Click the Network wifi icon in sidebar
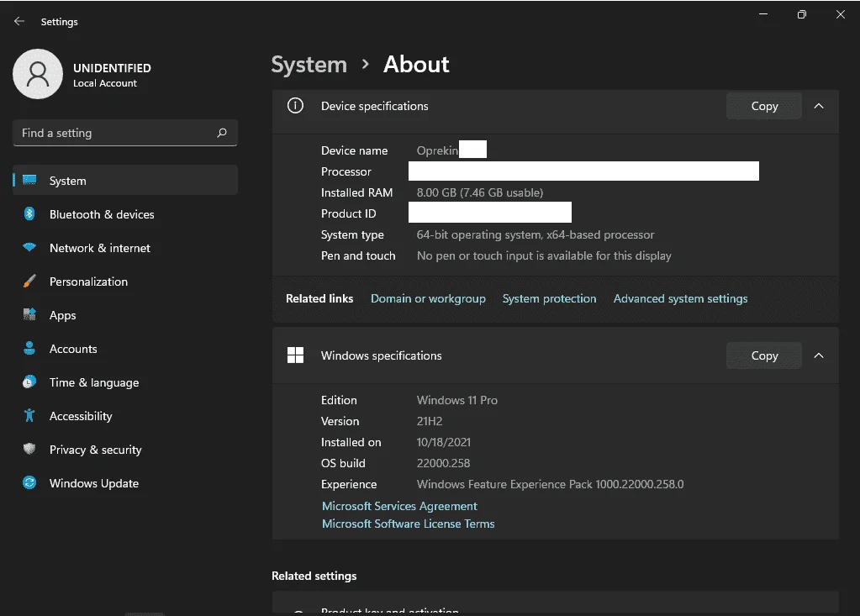 coord(29,247)
